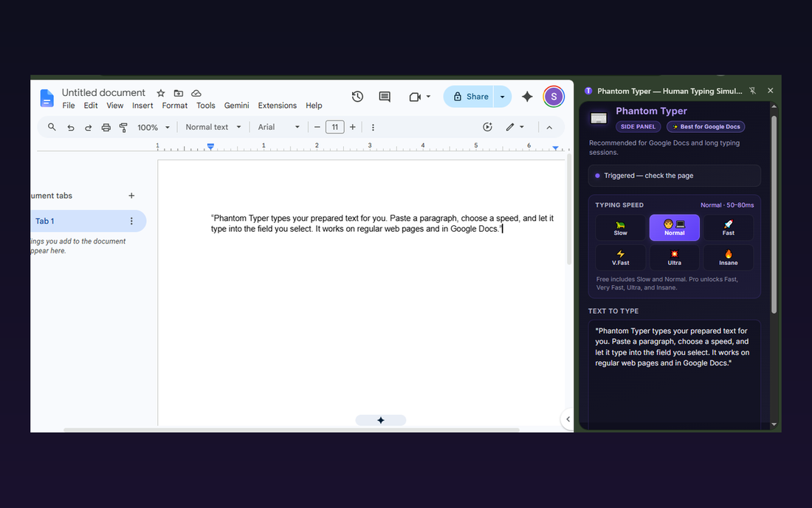Open the Google account avatar S
This screenshot has width=812, height=508.
[x=554, y=96]
